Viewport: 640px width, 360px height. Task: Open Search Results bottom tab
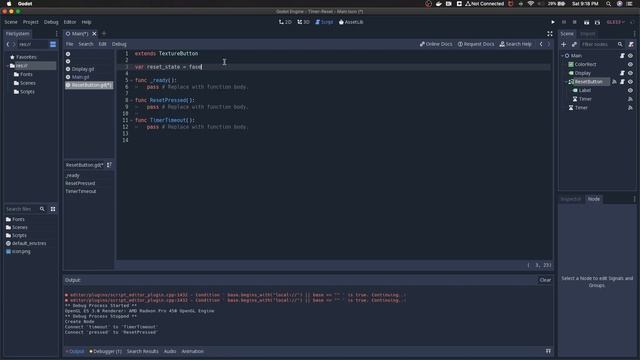(x=142, y=351)
